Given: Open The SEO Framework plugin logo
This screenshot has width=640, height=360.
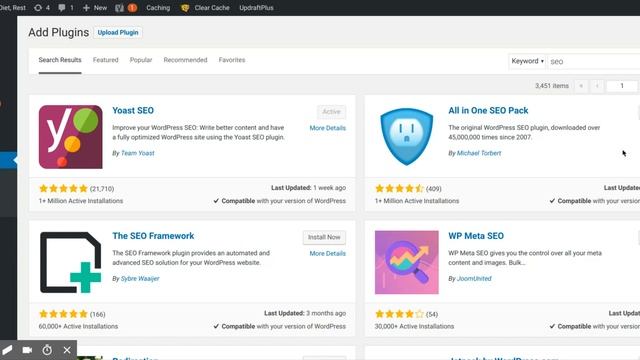Looking at the screenshot, I should click(71, 262).
